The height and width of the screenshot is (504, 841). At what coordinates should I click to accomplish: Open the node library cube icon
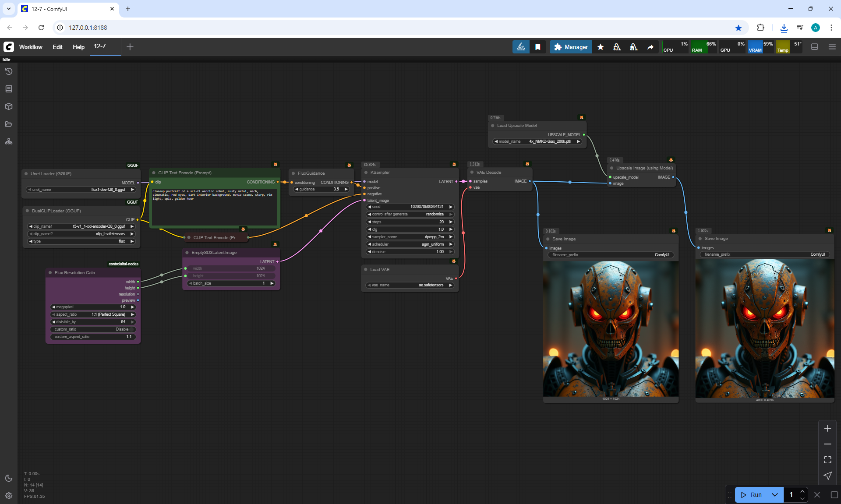pyautogui.click(x=8, y=106)
